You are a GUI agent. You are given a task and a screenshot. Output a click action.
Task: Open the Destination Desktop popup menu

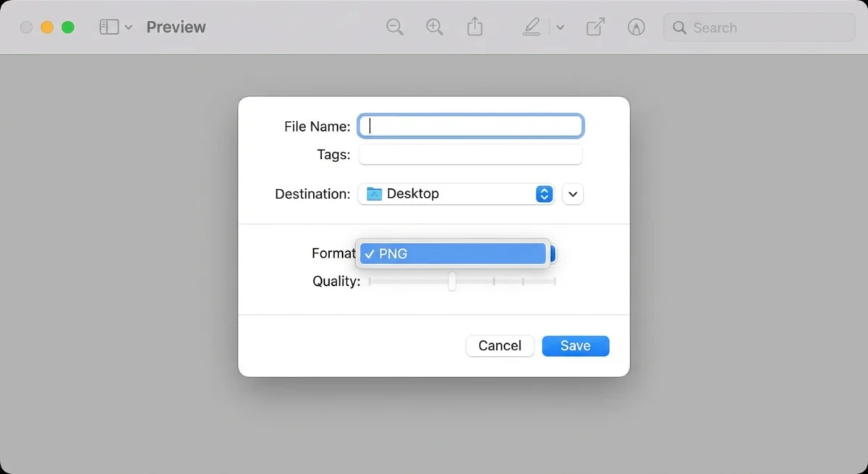pos(456,194)
